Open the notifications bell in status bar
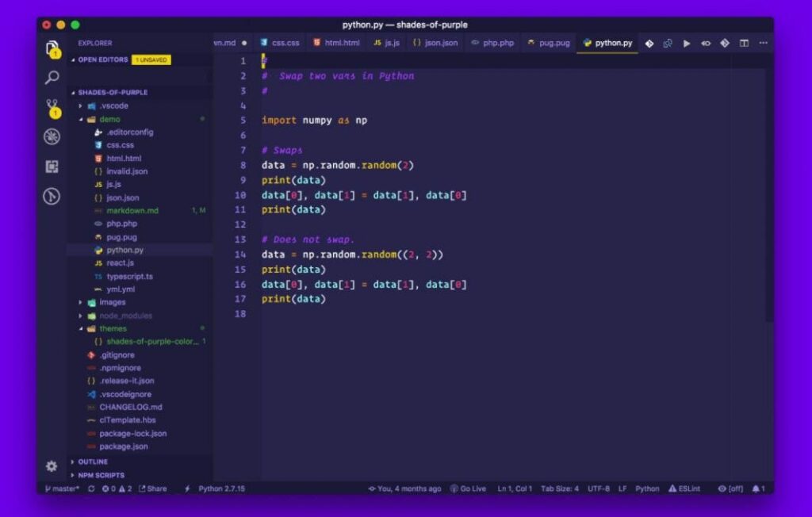The width and height of the screenshot is (812, 517). tap(758, 488)
